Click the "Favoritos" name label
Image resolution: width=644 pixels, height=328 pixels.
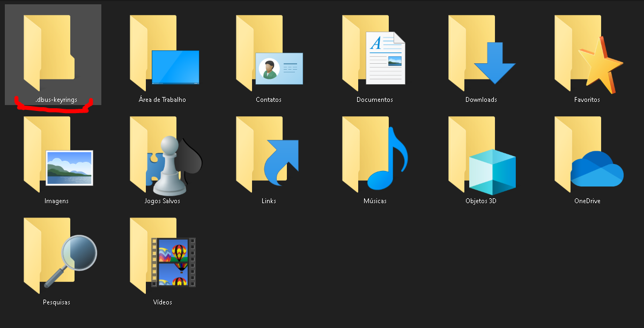point(587,100)
